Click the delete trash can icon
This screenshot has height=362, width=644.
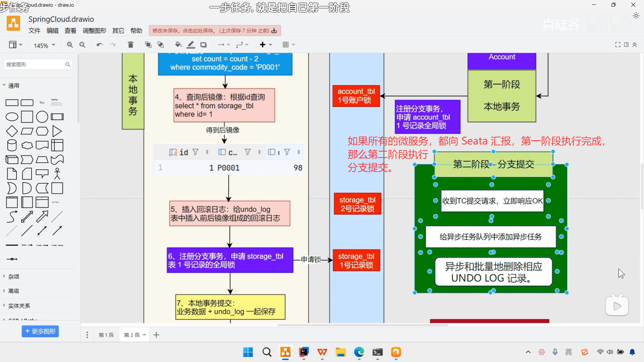pos(131,45)
